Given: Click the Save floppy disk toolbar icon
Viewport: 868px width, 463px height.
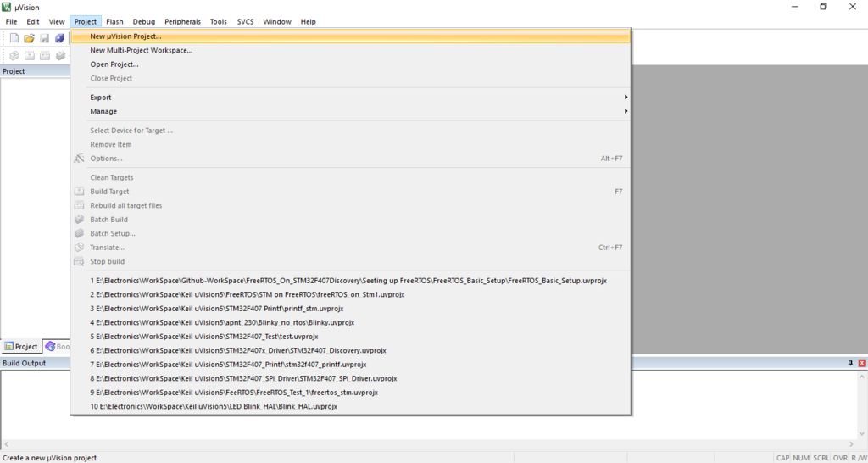Looking at the screenshot, I should (x=44, y=38).
